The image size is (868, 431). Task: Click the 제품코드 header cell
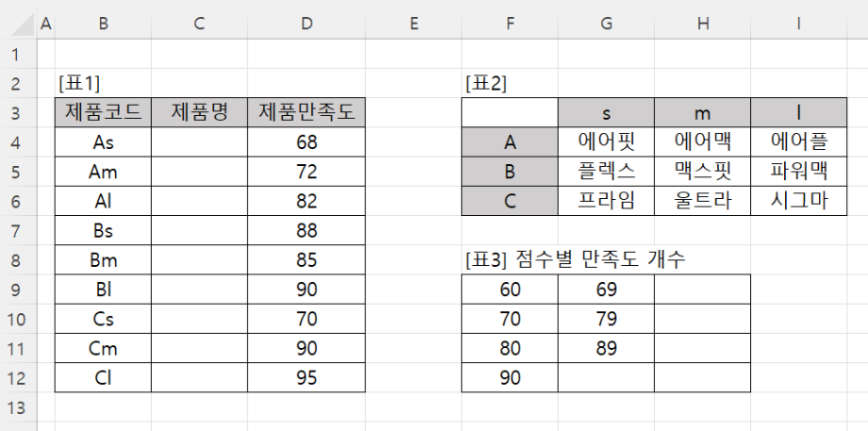click(103, 114)
